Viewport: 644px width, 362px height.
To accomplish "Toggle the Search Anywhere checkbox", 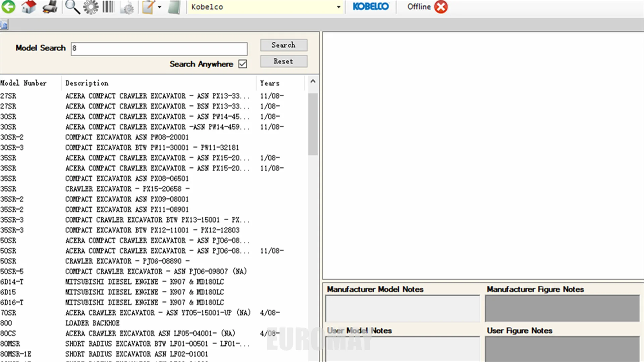I will pos(243,64).
